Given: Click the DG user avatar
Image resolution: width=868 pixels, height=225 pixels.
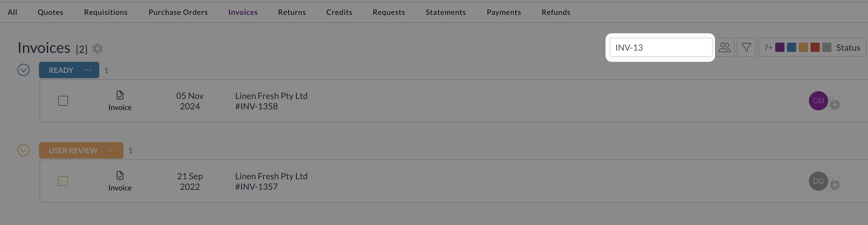Looking at the screenshot, I should (818, 181).
